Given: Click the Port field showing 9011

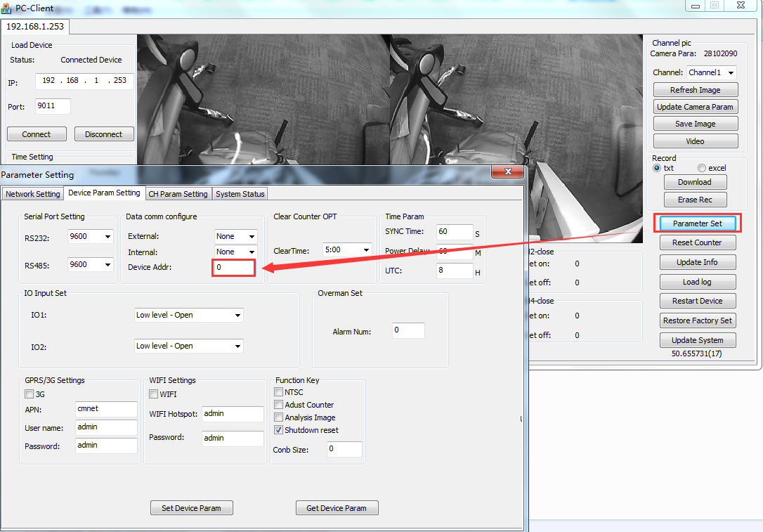Looking at the screenshot, I should click(53, 106).
